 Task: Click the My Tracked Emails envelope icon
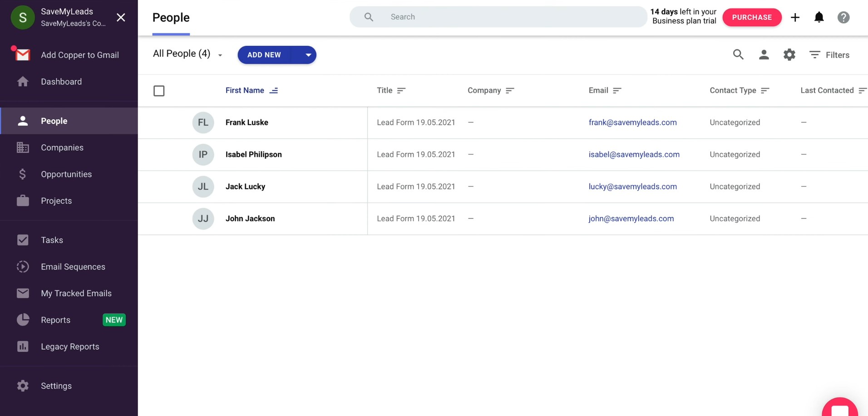pos(23,293)
